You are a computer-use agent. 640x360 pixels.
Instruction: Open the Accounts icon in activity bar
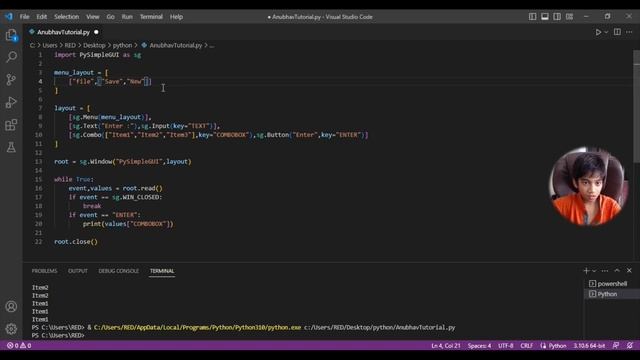click(11, 307)
